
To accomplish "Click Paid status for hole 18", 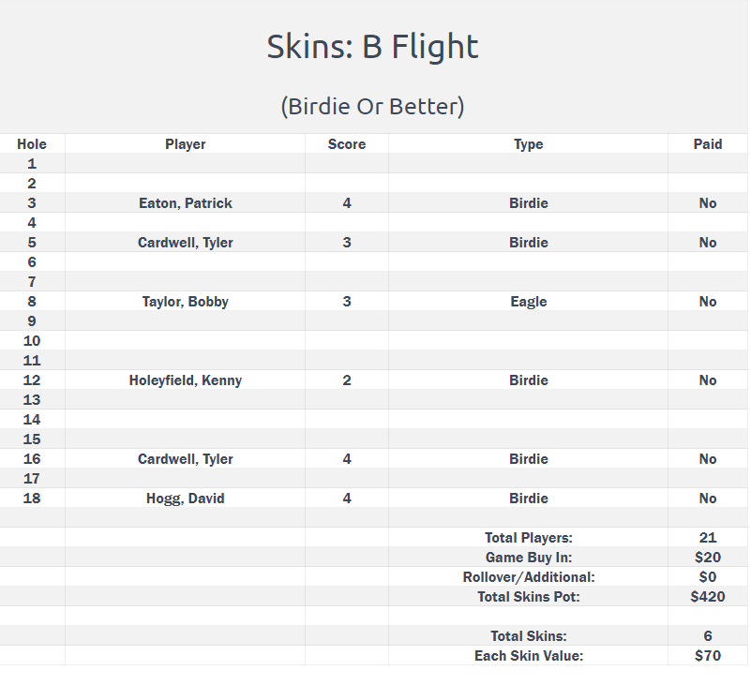I will pos(707,499).
